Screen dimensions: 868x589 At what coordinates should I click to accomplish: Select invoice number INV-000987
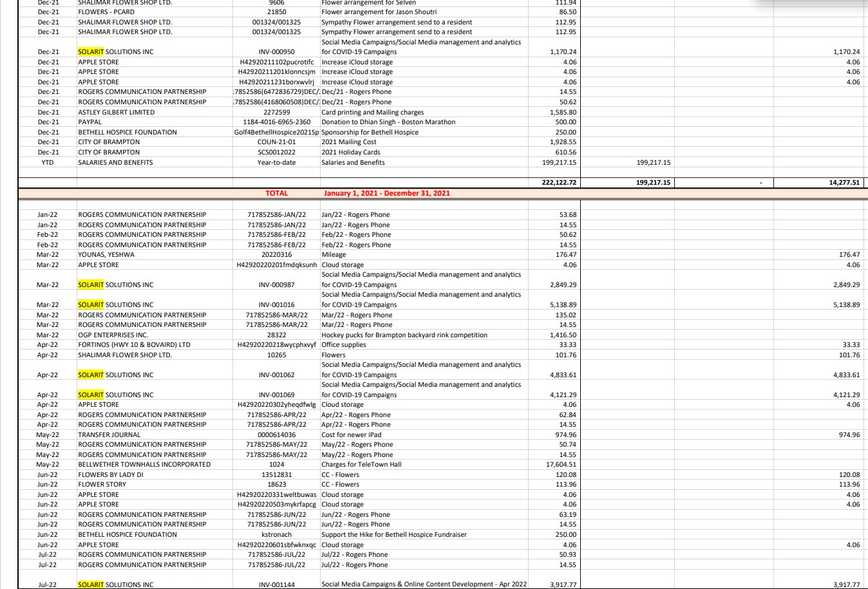tap(276, 285)
